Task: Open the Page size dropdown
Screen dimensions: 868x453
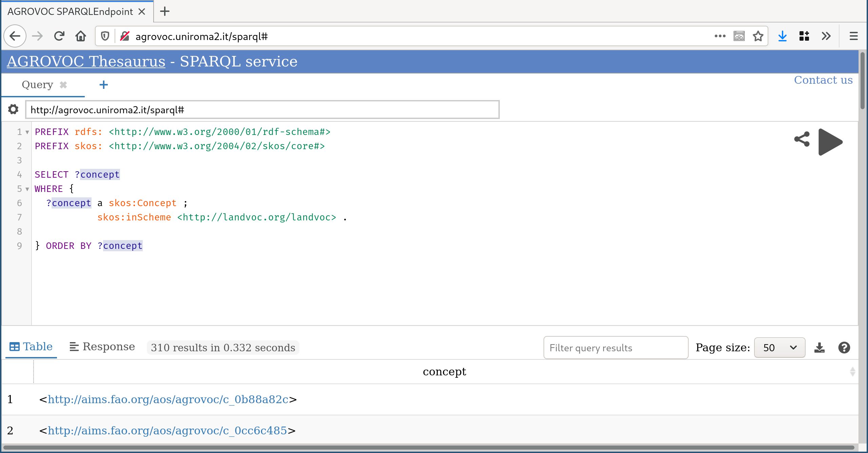Action: coord(780,348)
